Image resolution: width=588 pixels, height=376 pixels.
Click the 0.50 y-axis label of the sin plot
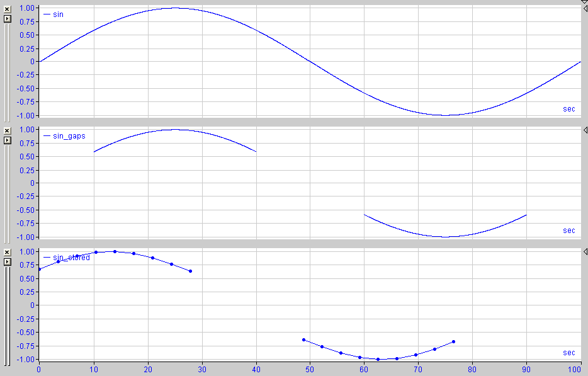pos(27,35)
